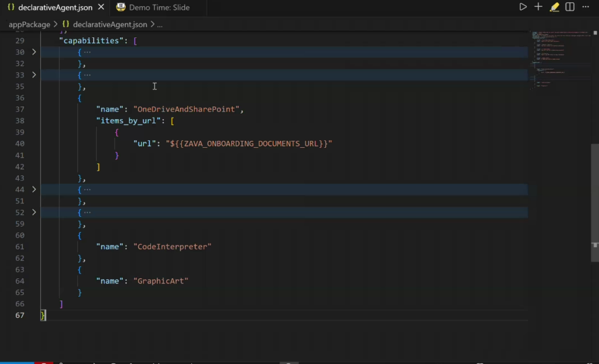The height and width of the screenshot is (364, 599).
Task: Close the declarativeAgent.json tab
Action: [101, 8]
